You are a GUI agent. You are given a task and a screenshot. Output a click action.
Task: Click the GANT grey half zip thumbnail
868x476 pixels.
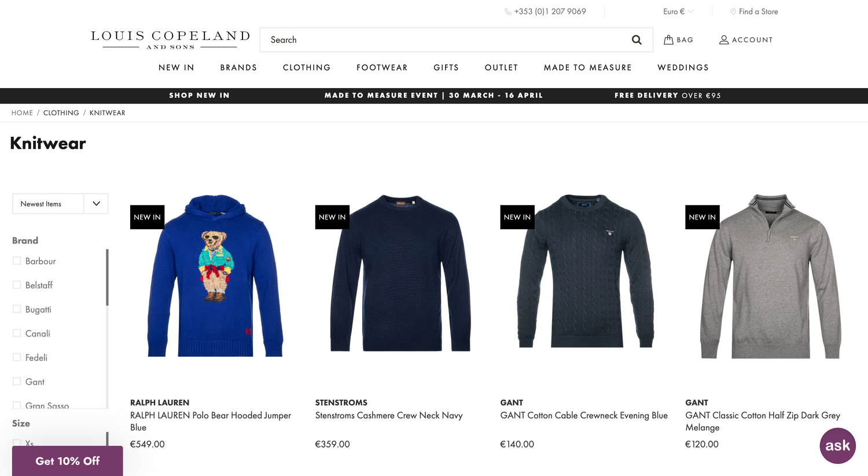pos(770,276)
